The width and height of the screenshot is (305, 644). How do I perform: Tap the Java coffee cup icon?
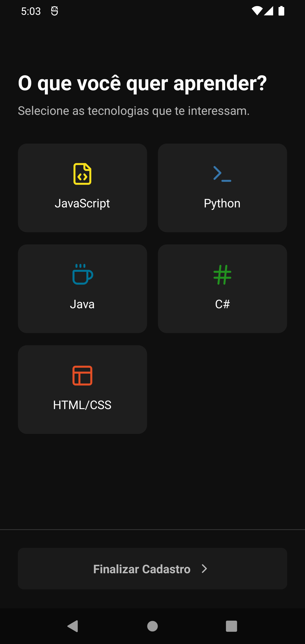pyautogui.click(x=83, y=274)
